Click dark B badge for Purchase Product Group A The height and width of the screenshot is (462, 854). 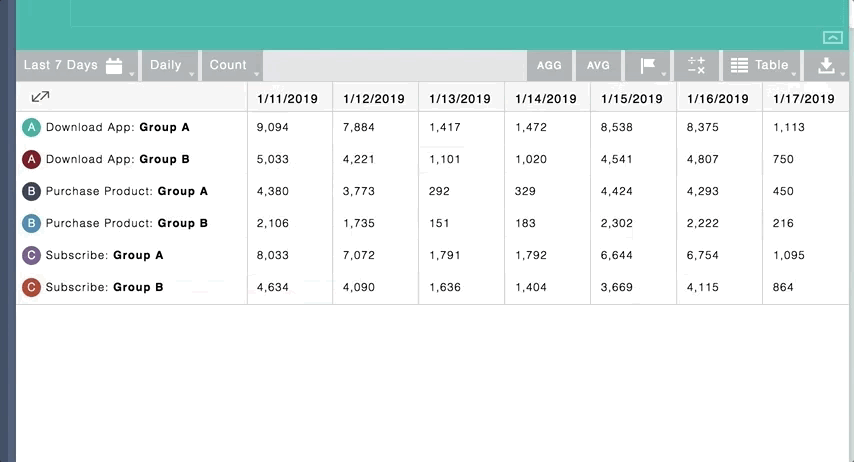(x=32, y=191)
